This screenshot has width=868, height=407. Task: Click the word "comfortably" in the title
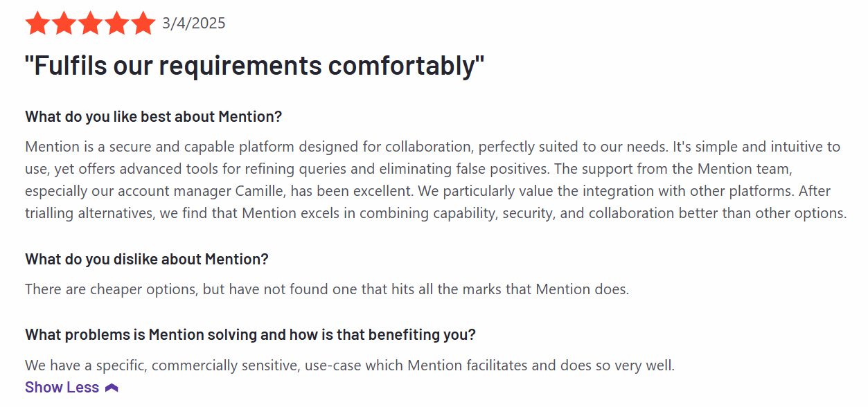coord(406,66)
